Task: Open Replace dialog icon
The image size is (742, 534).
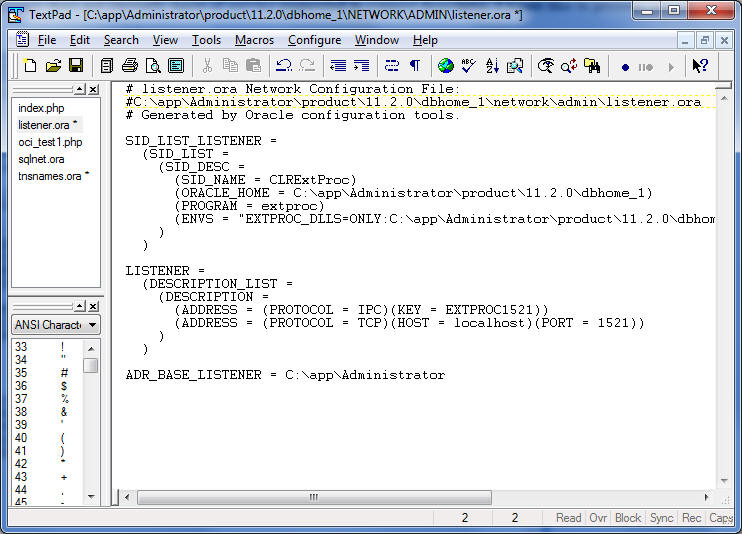Action: 569,65
